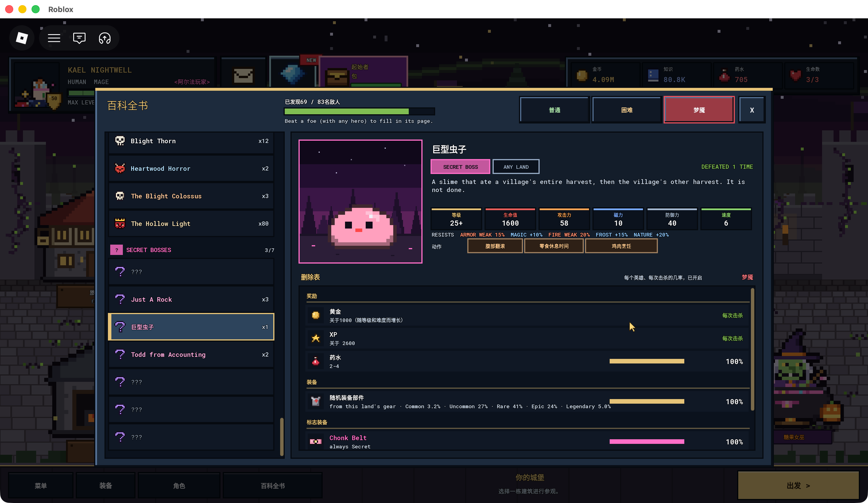Switch to hard difficulty tab 困难
Viewport: 868px width, 503px height.
tap(627, 110)
